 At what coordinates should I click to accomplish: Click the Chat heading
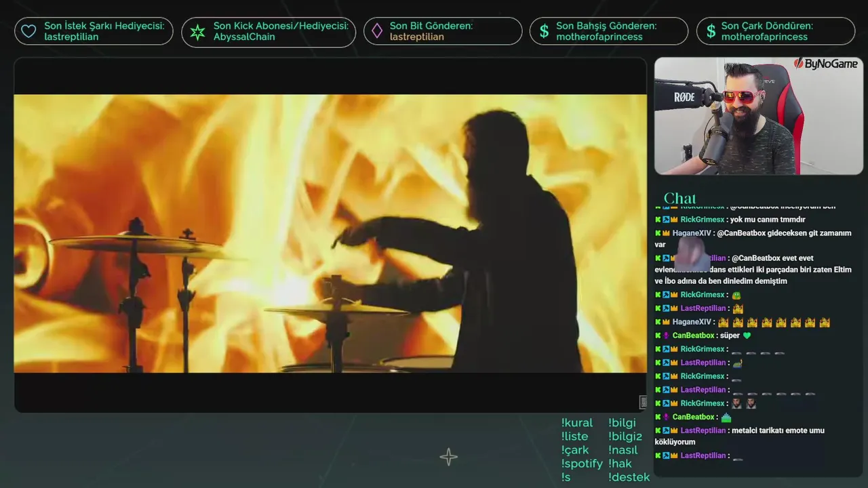679,198
